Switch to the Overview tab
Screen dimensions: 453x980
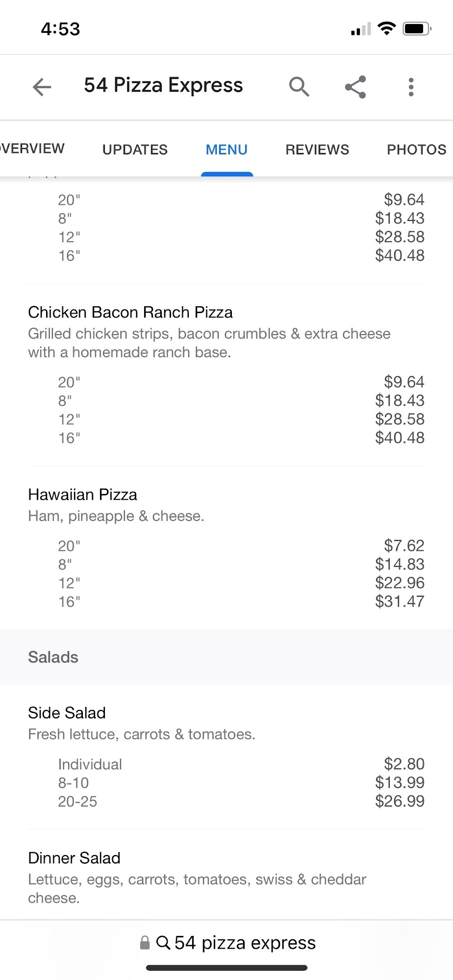(x=32, y=148)
